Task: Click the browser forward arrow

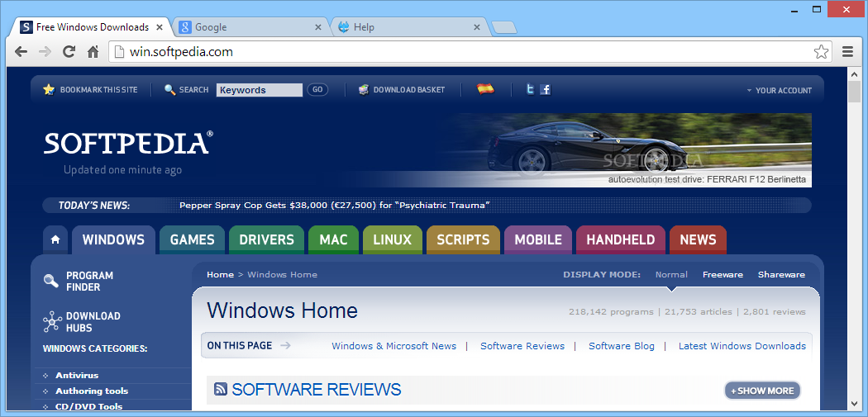Action: pos(45,52)
